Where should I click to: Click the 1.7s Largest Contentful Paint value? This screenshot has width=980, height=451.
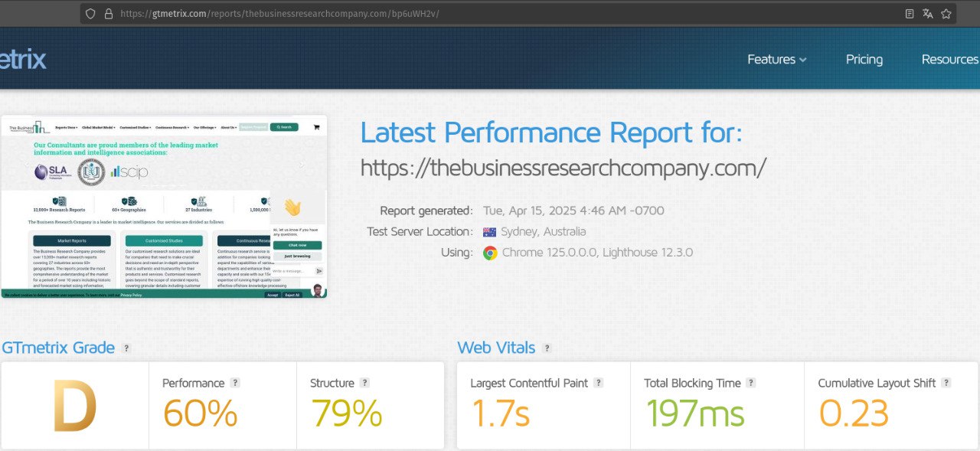(x=500, y=413)
